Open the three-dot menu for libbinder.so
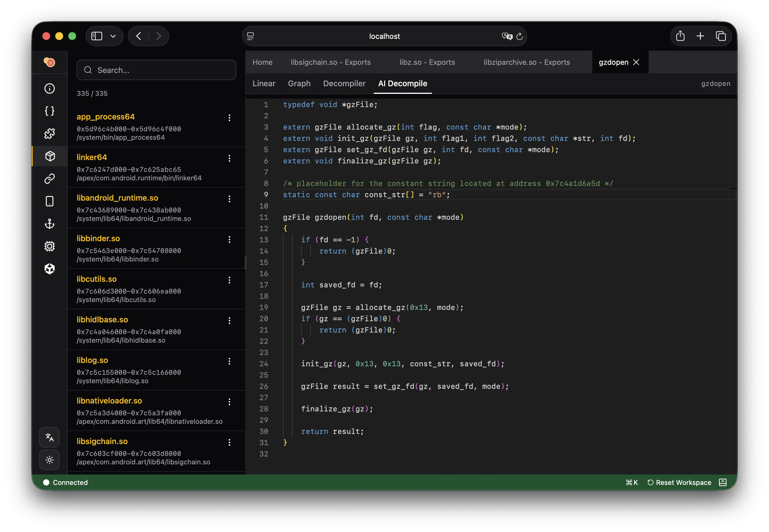 229,239
